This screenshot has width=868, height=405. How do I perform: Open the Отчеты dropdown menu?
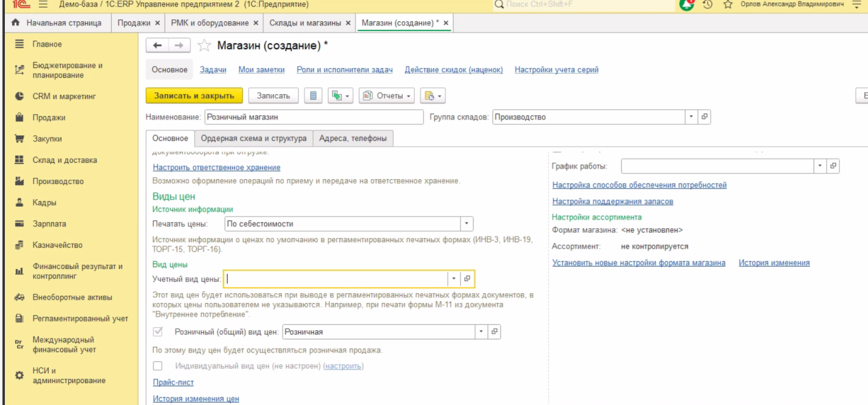click(x=387, y=96)
